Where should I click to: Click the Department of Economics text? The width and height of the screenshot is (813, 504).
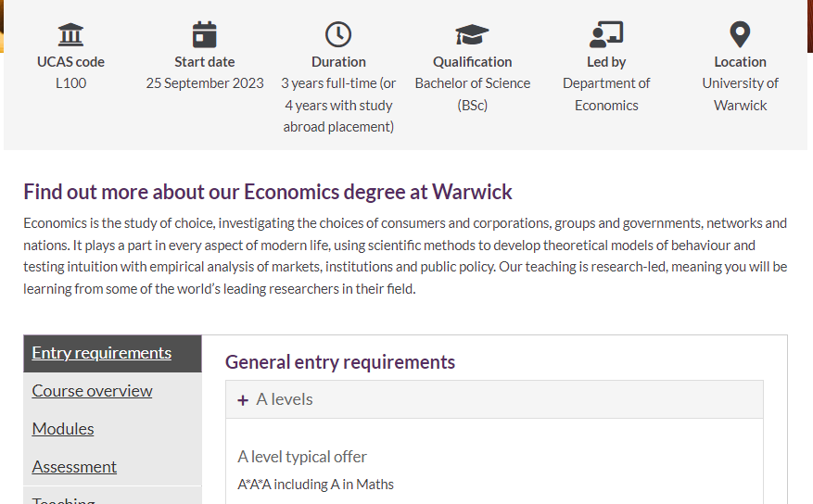pyautogui.click(x=606, y=94)
